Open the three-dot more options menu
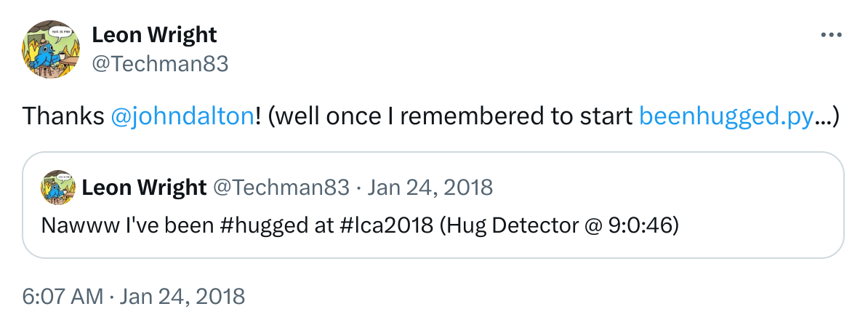Screen dimensions: 868x333 pyautogui.click(x=831, y=35)
